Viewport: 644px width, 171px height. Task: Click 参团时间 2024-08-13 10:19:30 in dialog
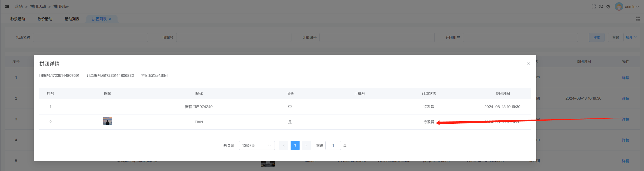click(x=502, y=107)
